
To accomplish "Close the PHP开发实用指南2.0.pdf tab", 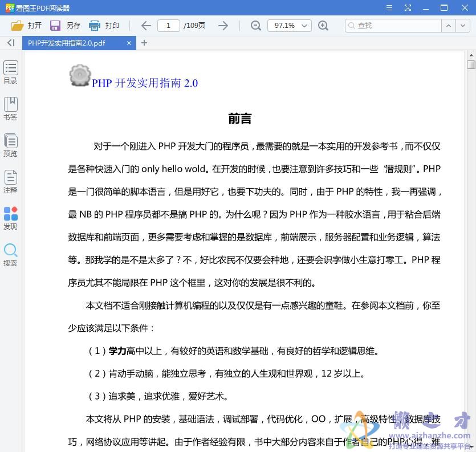I will click(x=129, y=43).
